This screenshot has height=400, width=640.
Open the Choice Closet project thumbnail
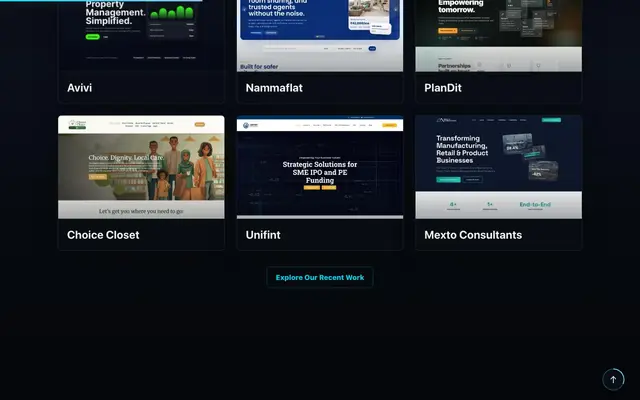pos(141,167)
